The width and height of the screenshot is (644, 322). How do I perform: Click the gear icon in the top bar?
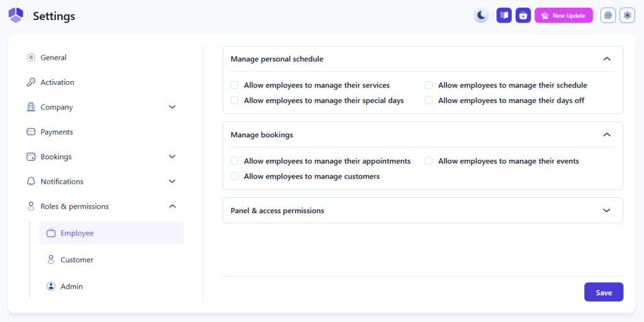(x=627, y=16)
